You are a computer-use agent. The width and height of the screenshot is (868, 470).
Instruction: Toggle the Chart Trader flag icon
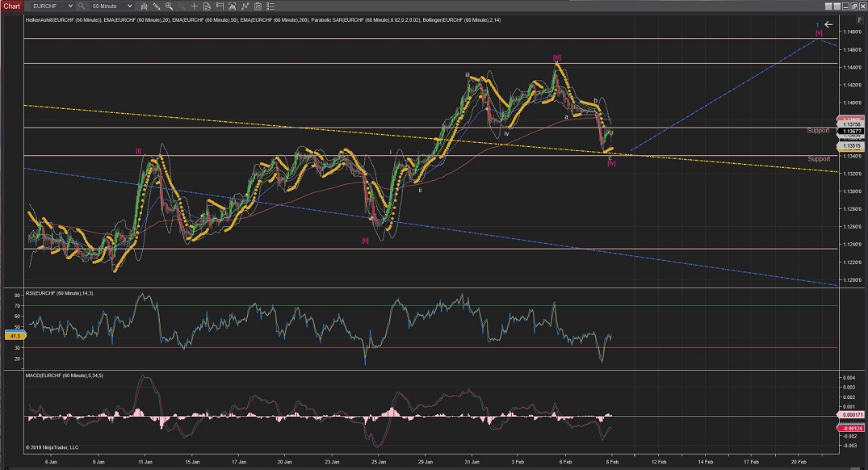coord(220,6)
